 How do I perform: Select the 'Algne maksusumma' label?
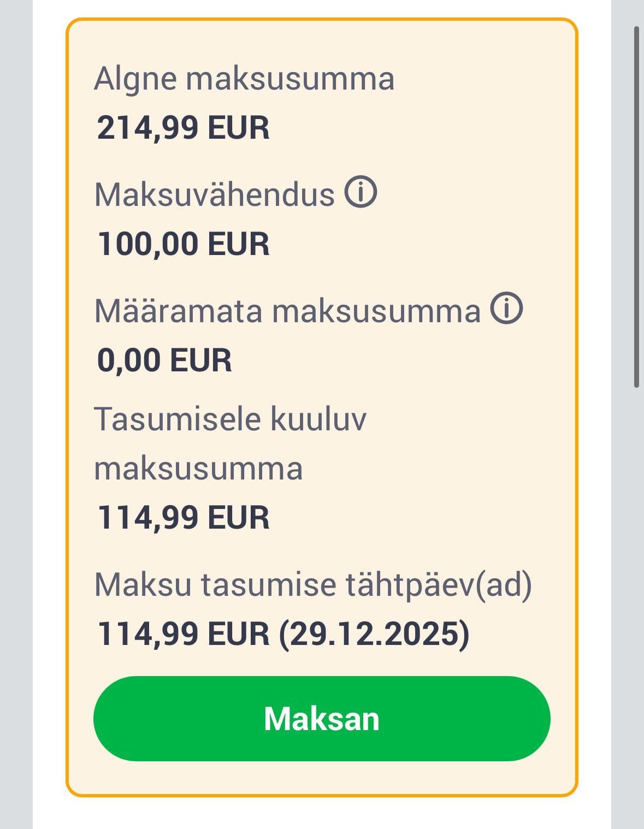click(x=244, y=78)
